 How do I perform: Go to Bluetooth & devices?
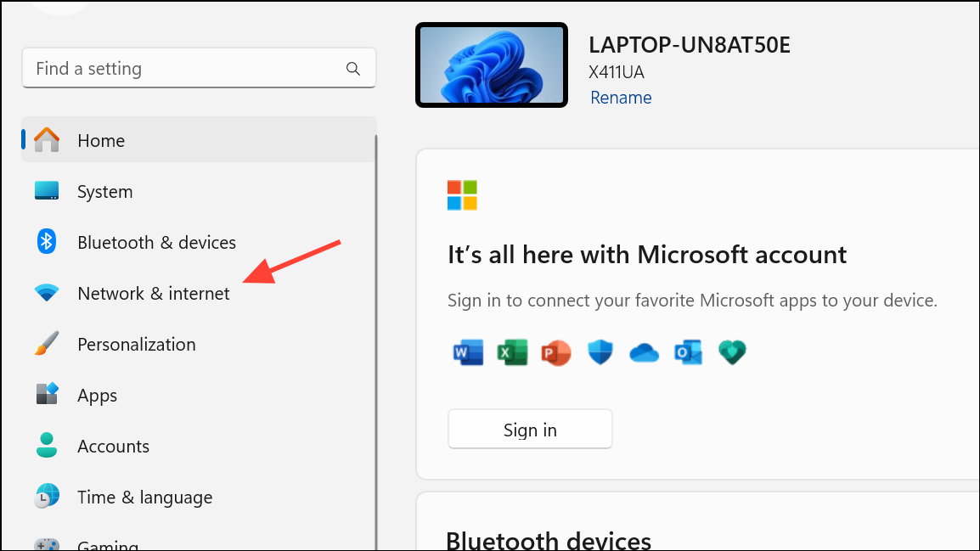(199, 242)
